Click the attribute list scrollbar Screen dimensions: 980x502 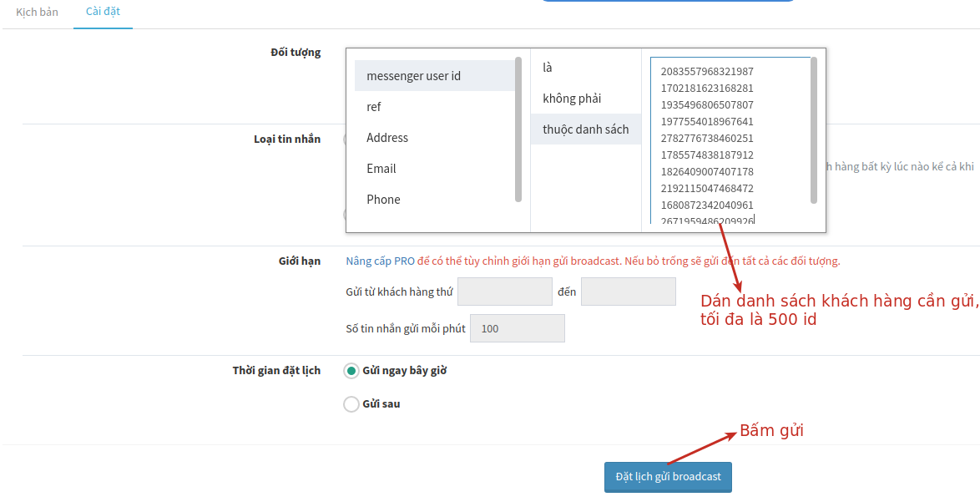point(518,129)
